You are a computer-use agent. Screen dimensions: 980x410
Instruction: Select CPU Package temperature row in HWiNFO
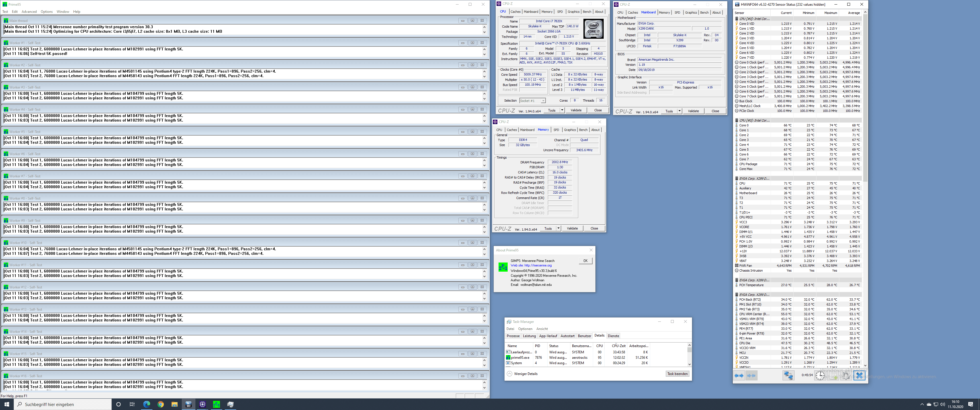coord(798,164)
